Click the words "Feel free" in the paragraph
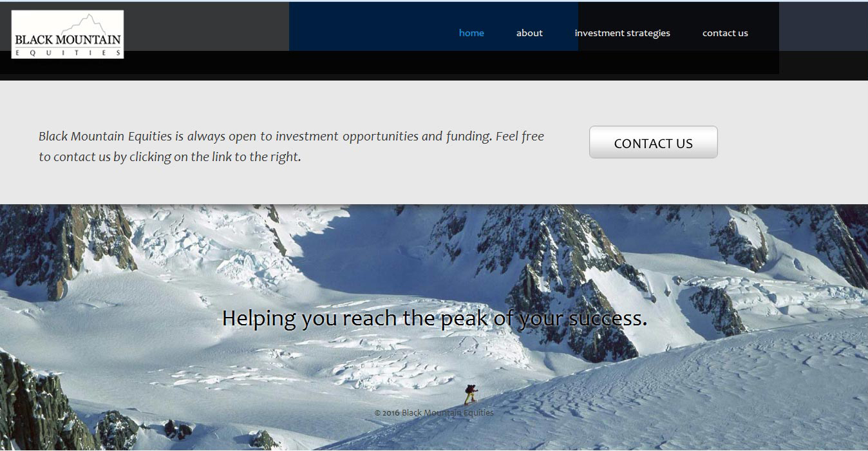 click(520, 136)
